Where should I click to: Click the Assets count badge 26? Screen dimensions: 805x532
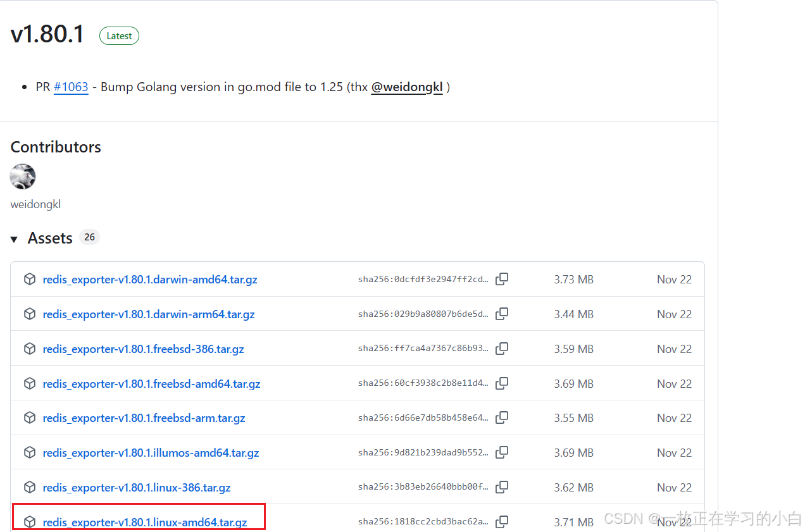point(90,237)
